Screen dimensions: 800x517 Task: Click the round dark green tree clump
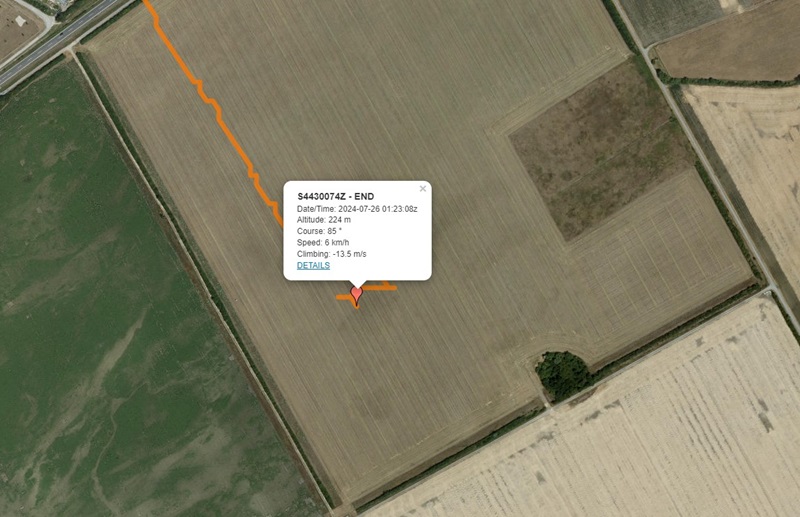tap(564, 375)
